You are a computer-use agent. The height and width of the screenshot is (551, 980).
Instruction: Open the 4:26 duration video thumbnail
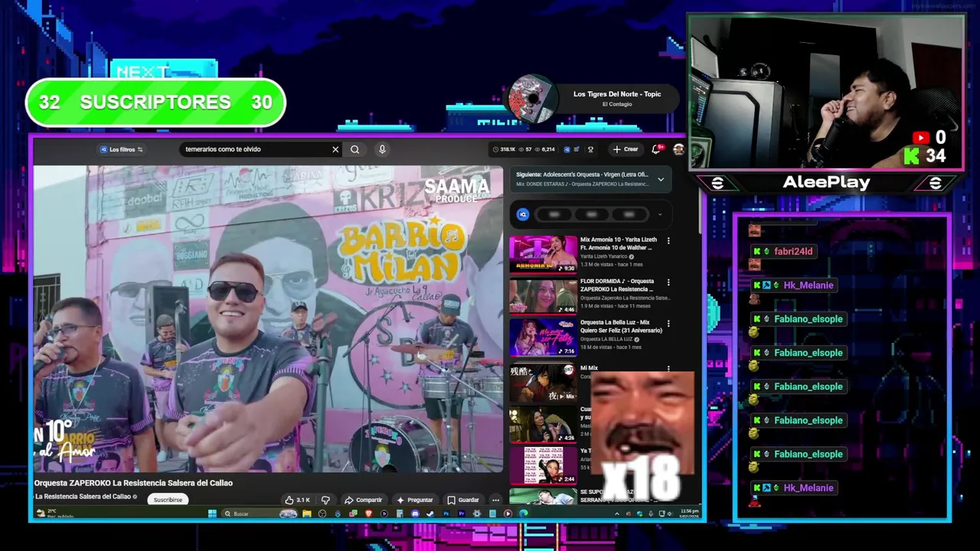coord(543,424)
